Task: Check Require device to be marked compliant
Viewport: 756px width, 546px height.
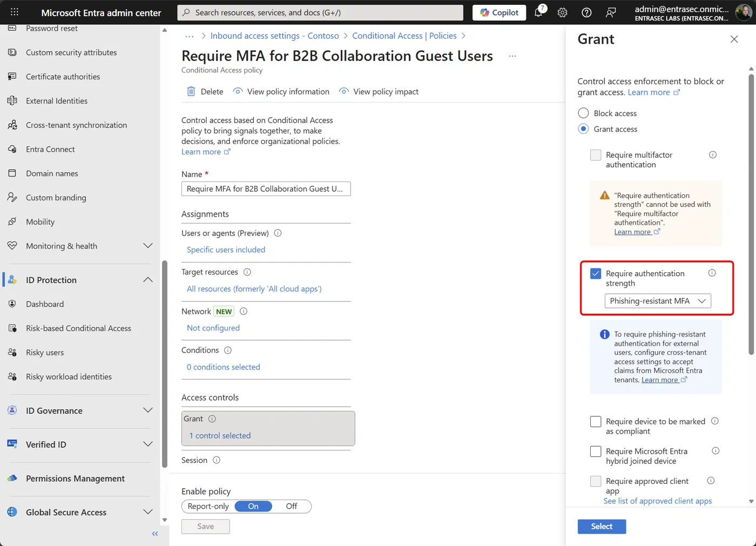Action: [x=596, y=421]
